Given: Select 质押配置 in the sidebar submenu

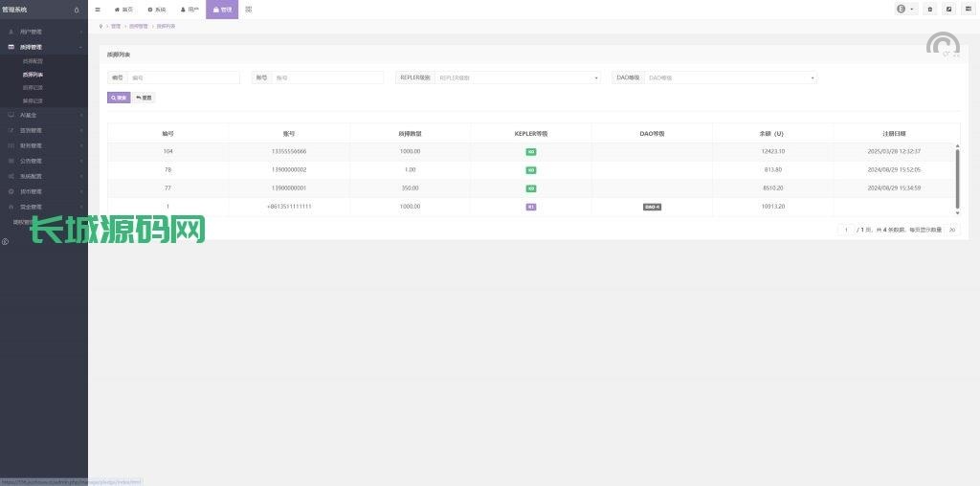Looking at the screenshot, I should click(x=33, y=60).
